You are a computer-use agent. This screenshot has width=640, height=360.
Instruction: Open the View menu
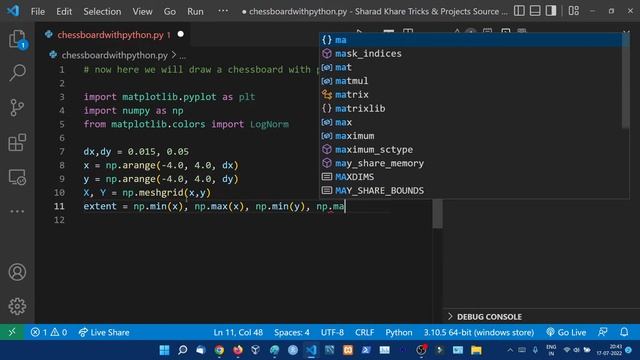(142, 11)
